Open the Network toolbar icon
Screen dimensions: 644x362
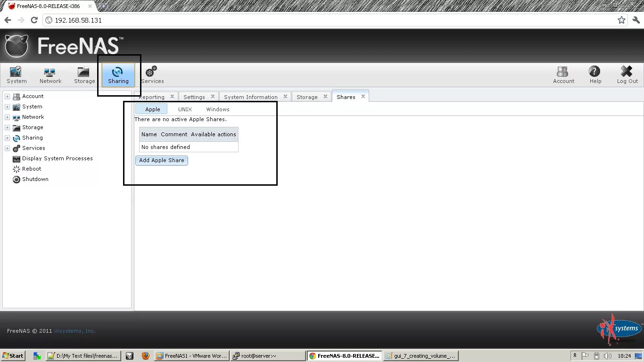click(x=50, y=75)
